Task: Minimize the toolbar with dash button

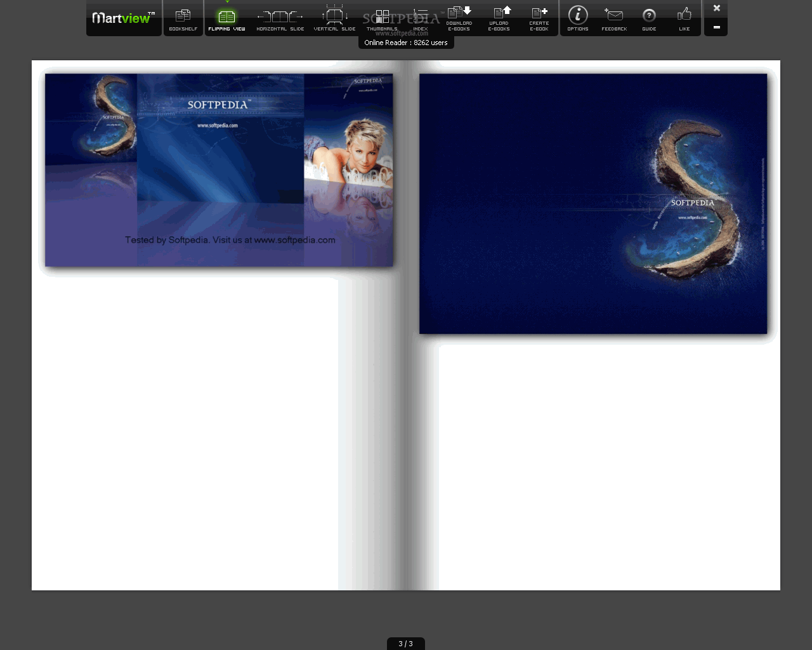Action: (717, 27)
